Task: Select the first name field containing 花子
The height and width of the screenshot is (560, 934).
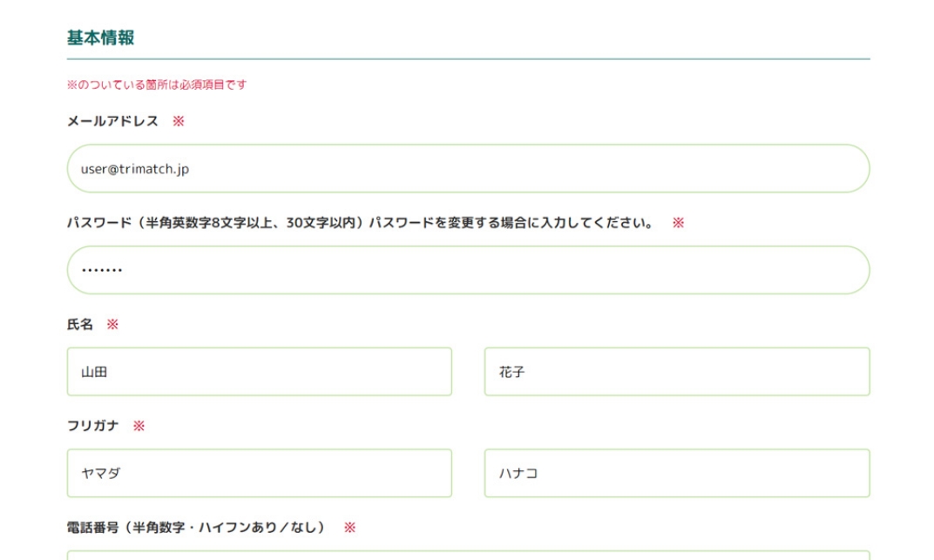Action: coord(677,371)
